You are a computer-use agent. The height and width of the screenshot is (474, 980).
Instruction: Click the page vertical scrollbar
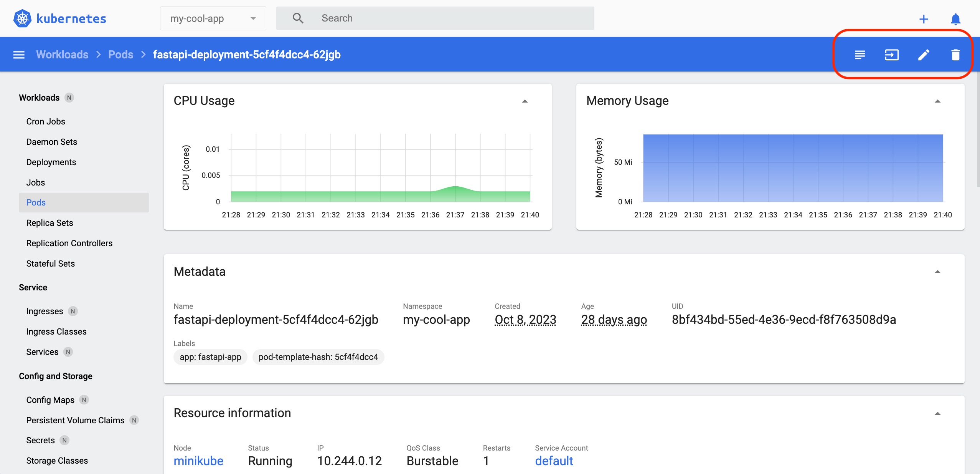coord(978,130)
